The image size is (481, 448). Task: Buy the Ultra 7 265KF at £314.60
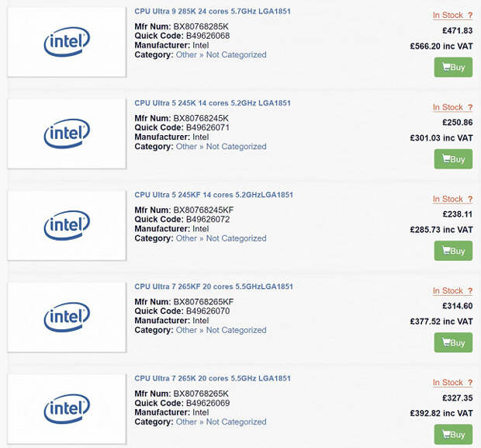pos(453,342)
